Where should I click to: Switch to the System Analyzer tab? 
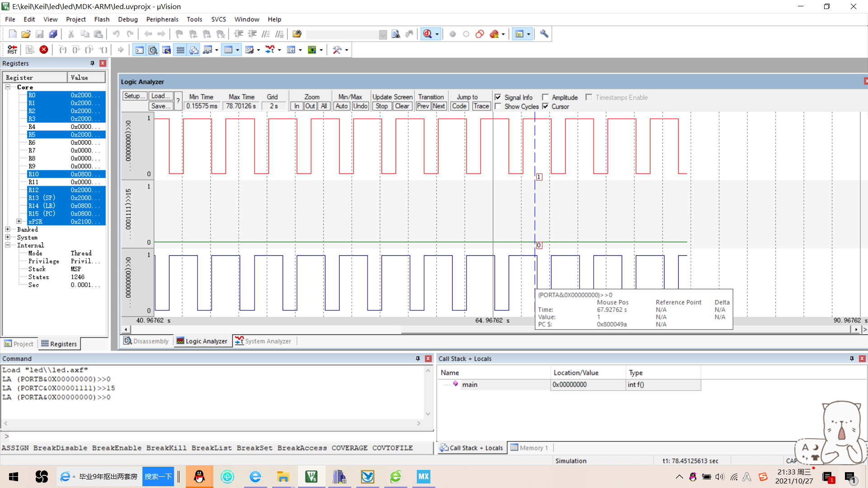[x=263, y=341]
